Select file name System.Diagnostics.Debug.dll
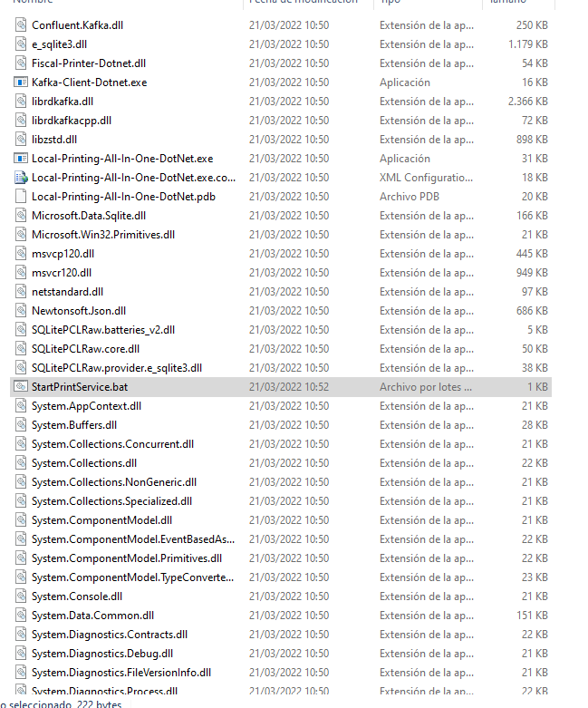 pos(102,654)
